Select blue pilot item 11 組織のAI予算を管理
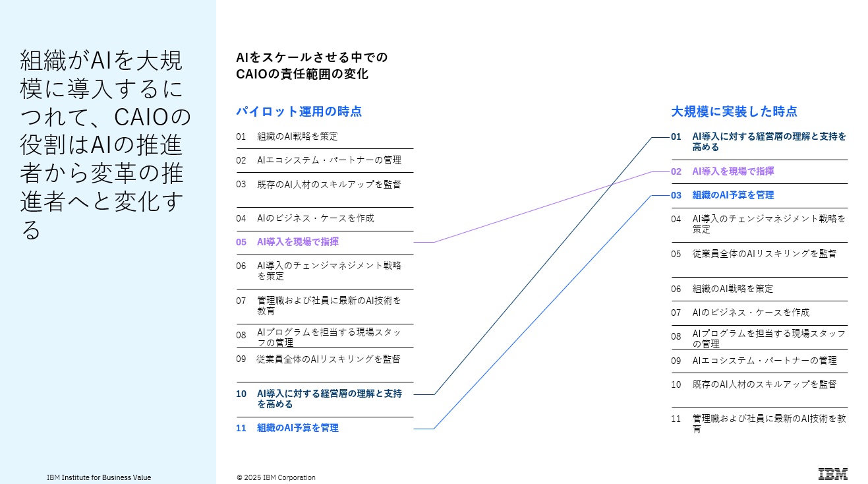The width and height of the screenshot is (868, 484). pyautogui.click(x=297, y=428)
